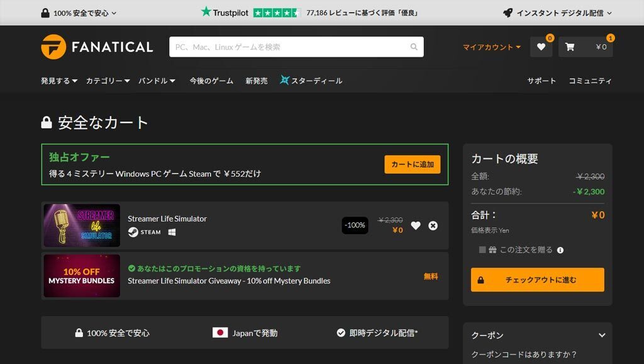Click the Trustpilot review count text
This screenshot has width=644, height=364.
tap(362, 13)
